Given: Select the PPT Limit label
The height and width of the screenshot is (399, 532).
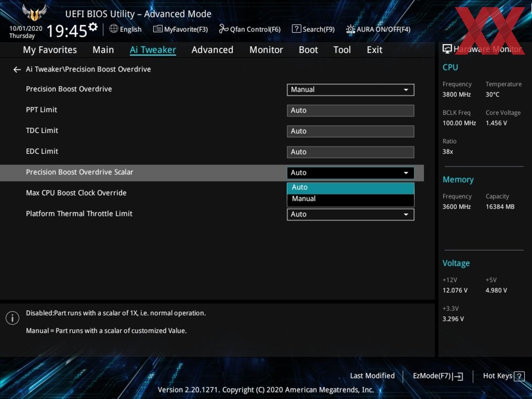Looking at the screenshot, I should pos(41,110).
